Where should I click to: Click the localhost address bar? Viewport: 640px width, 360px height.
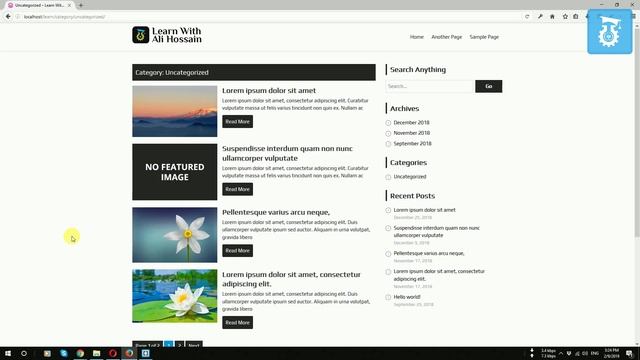click(x=269, y=17)
